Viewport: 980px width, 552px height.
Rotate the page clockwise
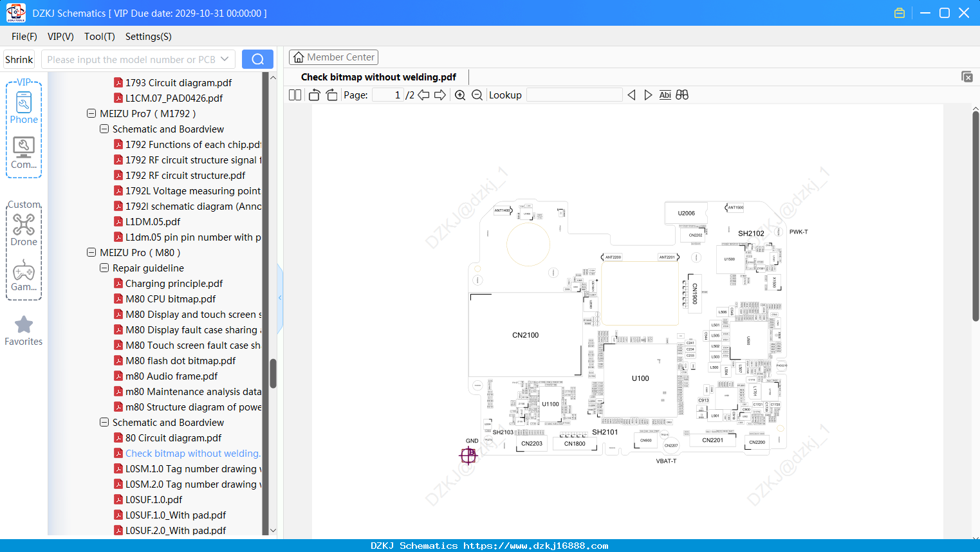[x=332, y=95]
